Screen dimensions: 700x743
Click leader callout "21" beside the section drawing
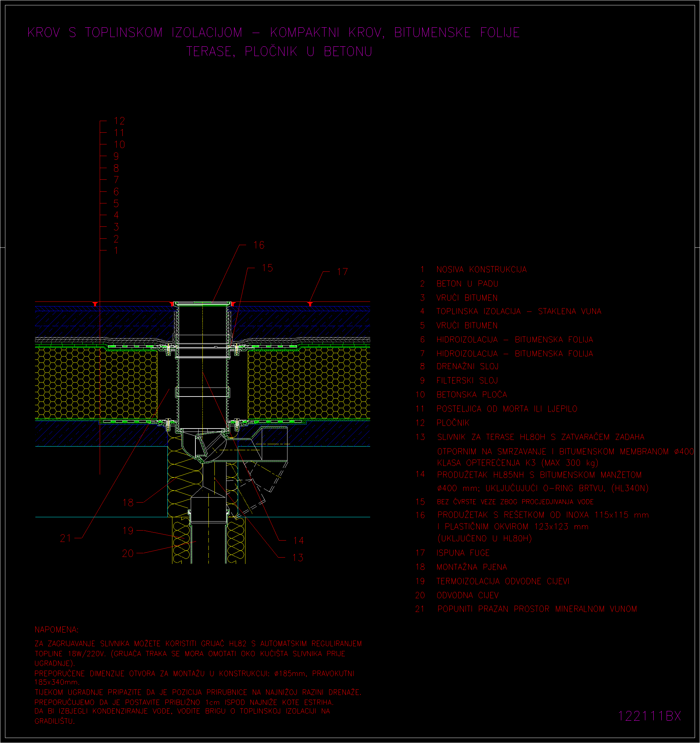[65, 538]
